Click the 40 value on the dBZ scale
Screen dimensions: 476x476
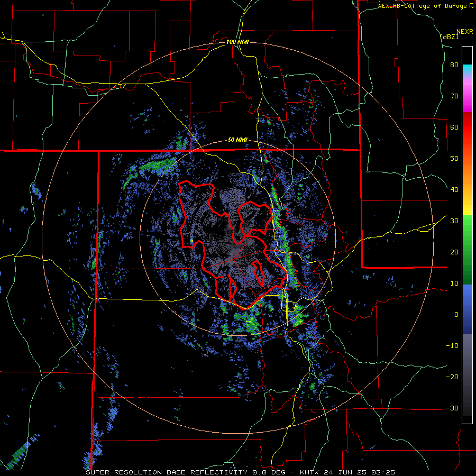click(454, 190)
